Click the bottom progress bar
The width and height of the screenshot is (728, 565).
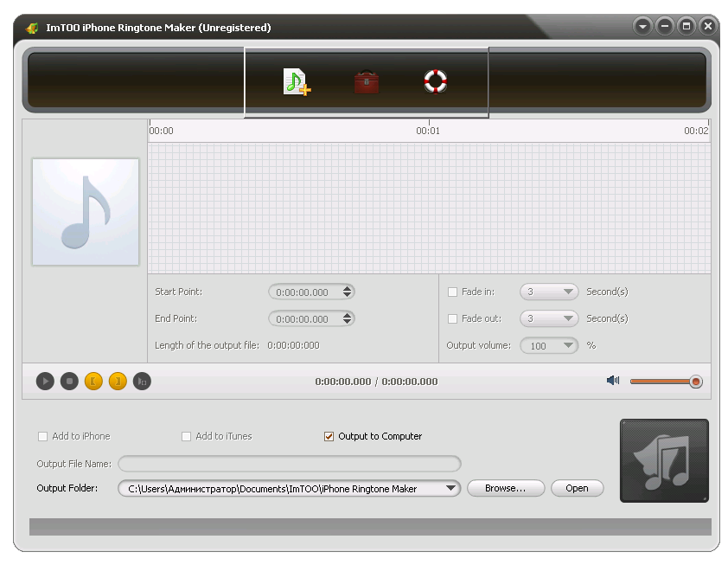tap(370, 527)
